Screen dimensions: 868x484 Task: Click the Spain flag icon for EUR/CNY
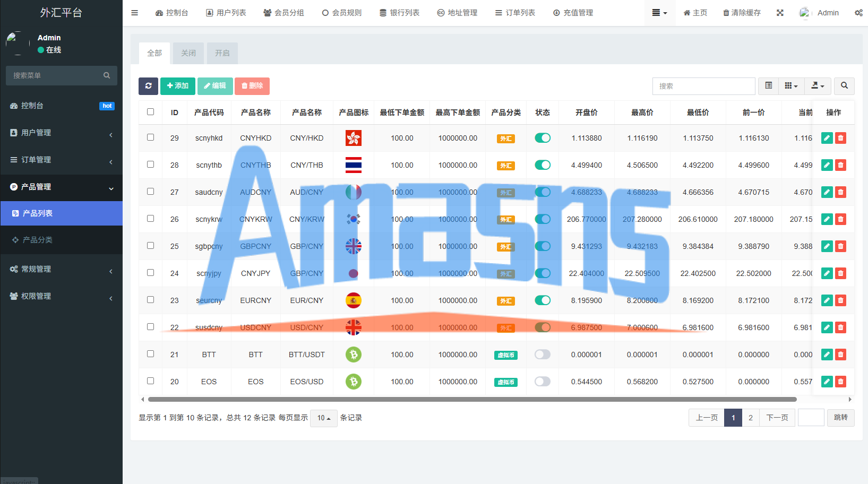click(354, 300)
